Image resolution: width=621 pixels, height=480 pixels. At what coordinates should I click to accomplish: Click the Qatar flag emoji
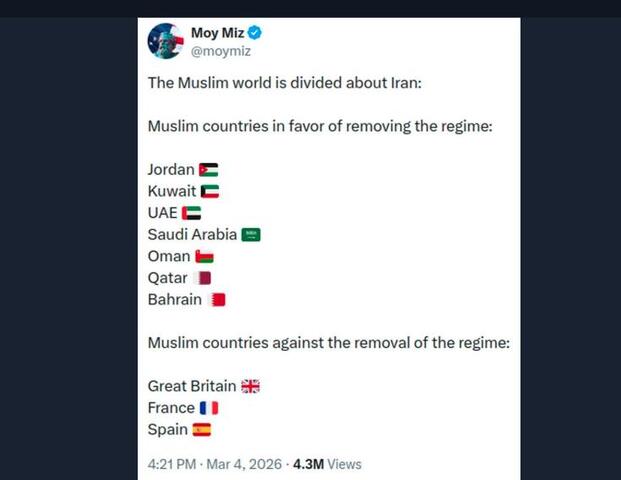point(202,278)
